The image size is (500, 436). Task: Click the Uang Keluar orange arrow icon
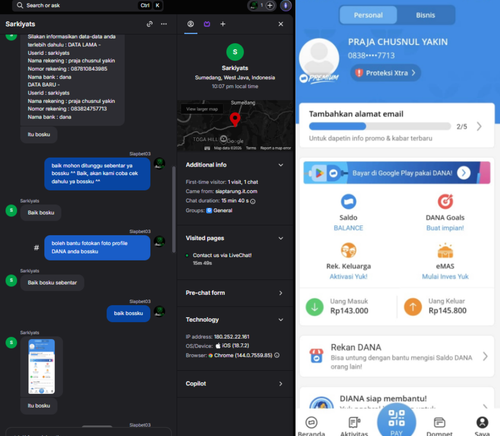(413, 307)
